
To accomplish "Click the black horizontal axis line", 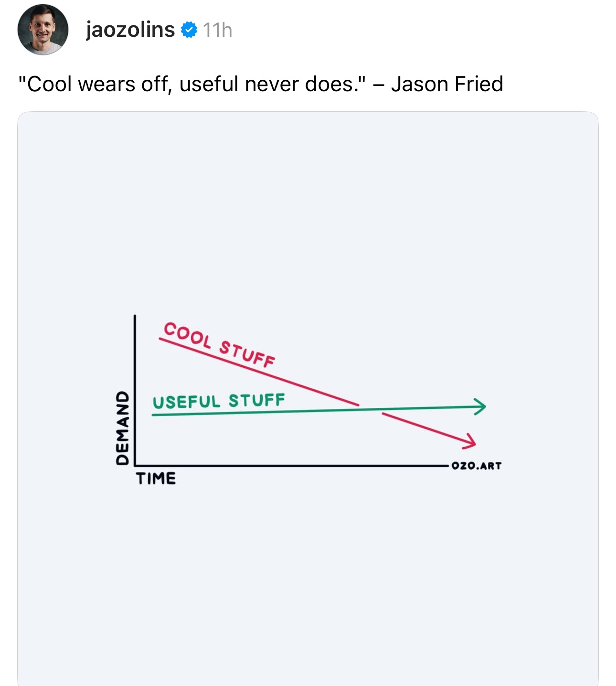I will coord(287,465).
